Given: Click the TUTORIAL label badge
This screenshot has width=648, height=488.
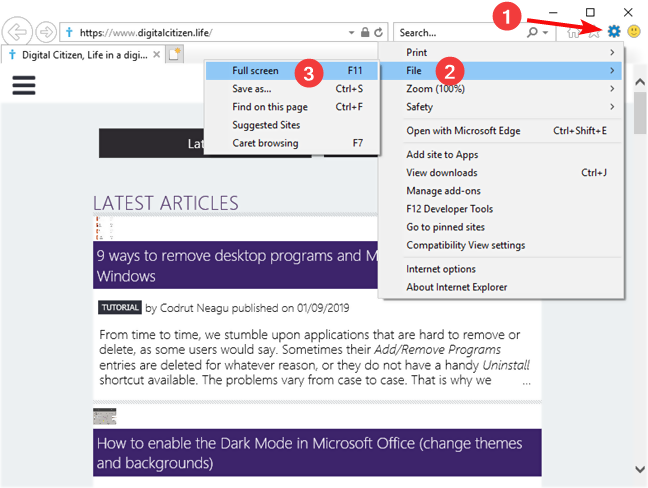Looking at the screenshot, I should pyautogui.click(x=120, y=307).
